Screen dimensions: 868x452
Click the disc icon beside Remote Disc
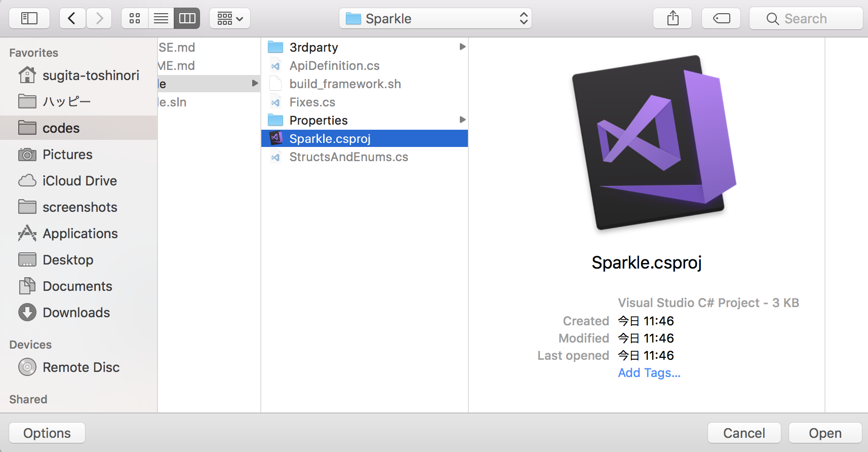pos(27,367)
